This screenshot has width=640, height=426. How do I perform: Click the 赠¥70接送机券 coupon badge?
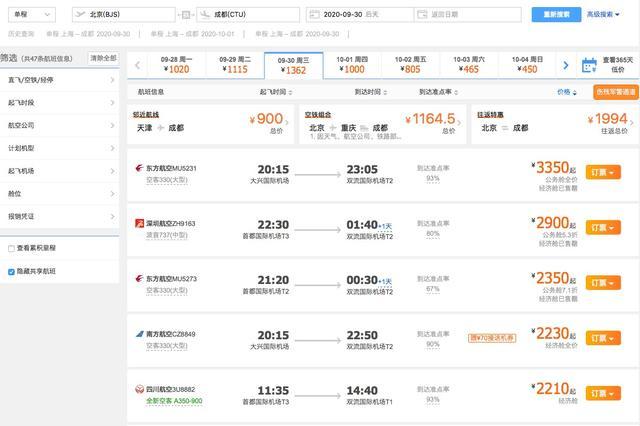(x=492, y=338)
